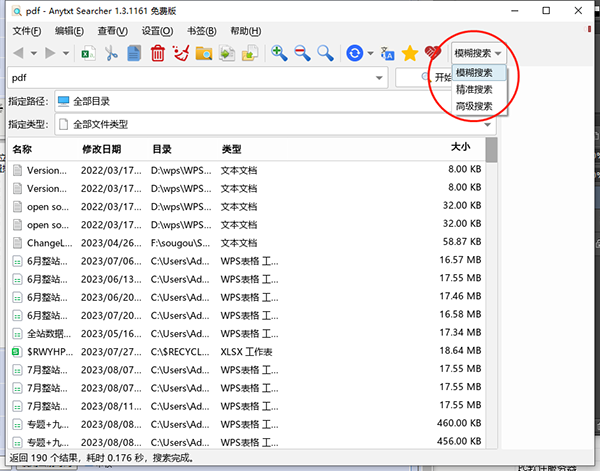600x471 pixels.
Task: Open the 全部文件类型 type combo box
Action: pos(276,124)
